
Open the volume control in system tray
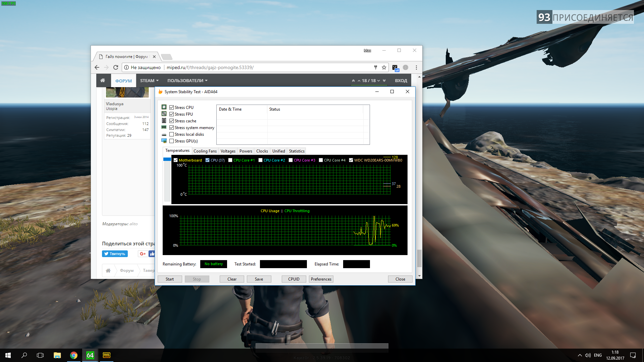588,355
